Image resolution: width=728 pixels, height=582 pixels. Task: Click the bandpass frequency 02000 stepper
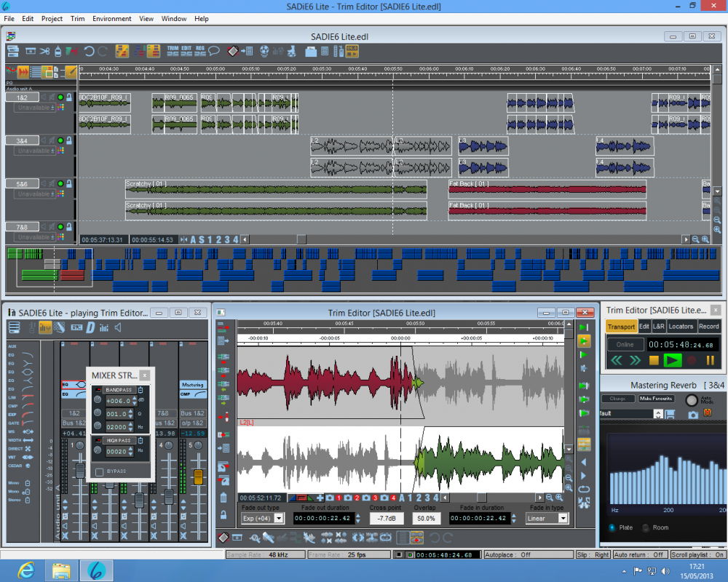(130, 426)
